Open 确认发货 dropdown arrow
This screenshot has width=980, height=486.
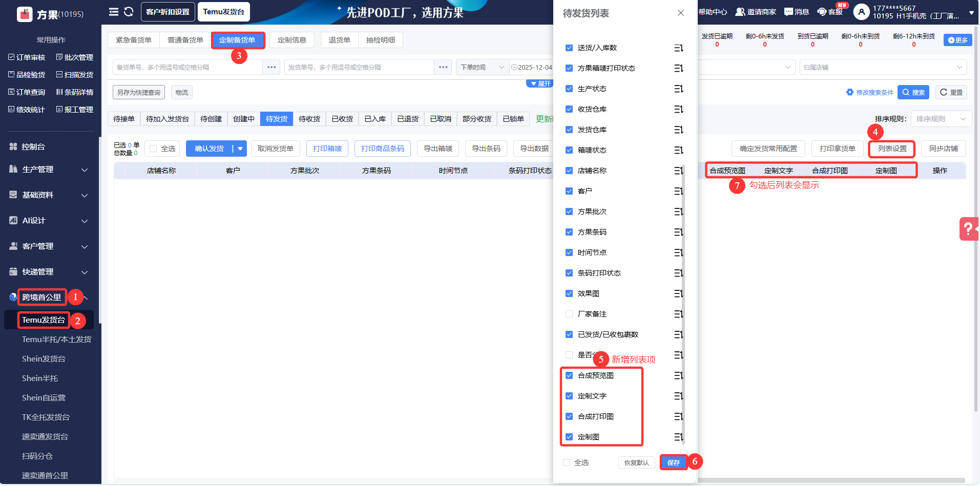[240, 149]
